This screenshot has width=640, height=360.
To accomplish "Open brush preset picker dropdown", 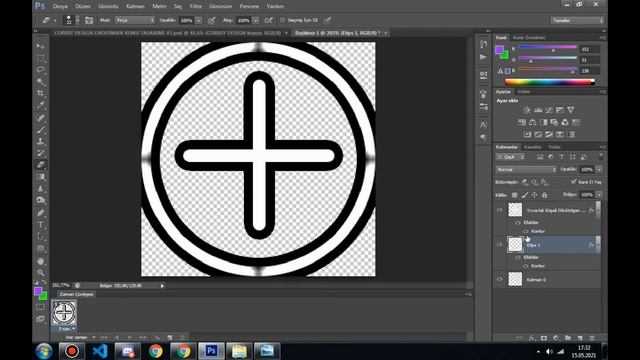I will coord(78,20).
